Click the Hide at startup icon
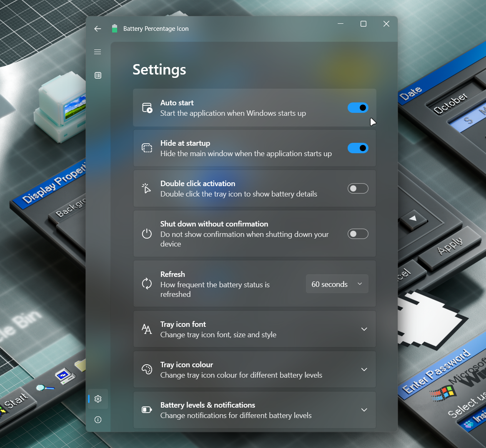The height and width of the screenshot is (448, 486). coord(147,148)
